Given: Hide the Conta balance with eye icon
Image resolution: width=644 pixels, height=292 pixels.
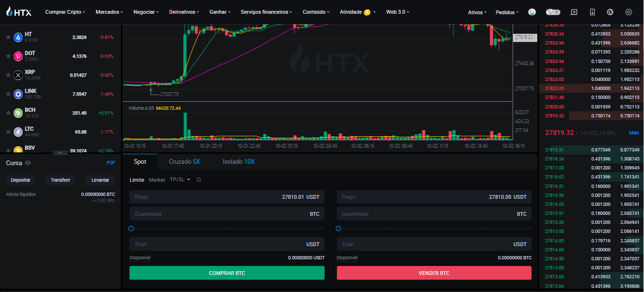Looking at the screenshot, I should pos(28,163).
